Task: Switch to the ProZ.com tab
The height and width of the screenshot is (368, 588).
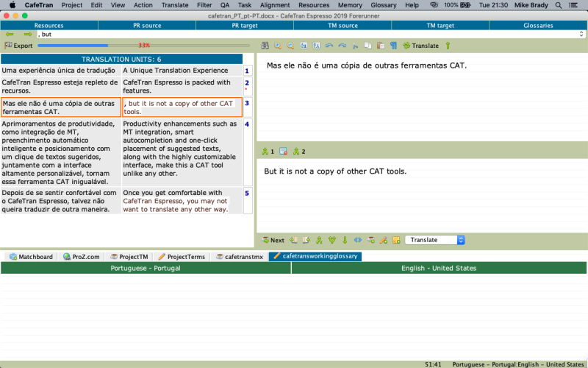Action: (82, 257)
